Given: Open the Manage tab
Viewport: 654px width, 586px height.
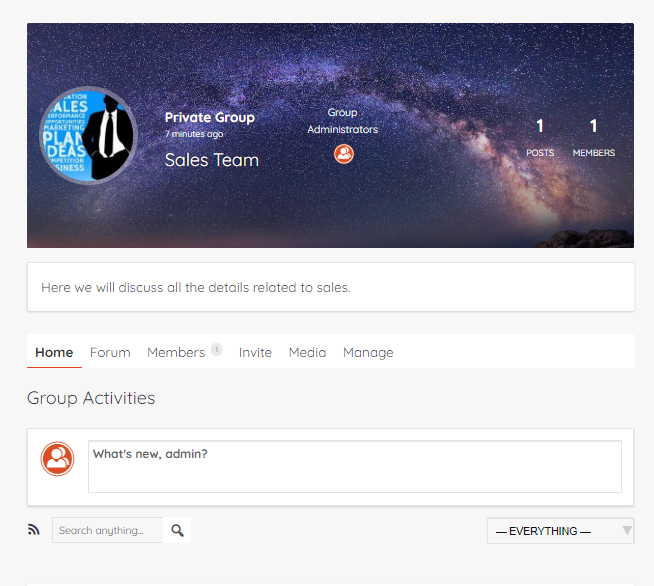Looking at the screenshot, I should (x=368, y=352).
